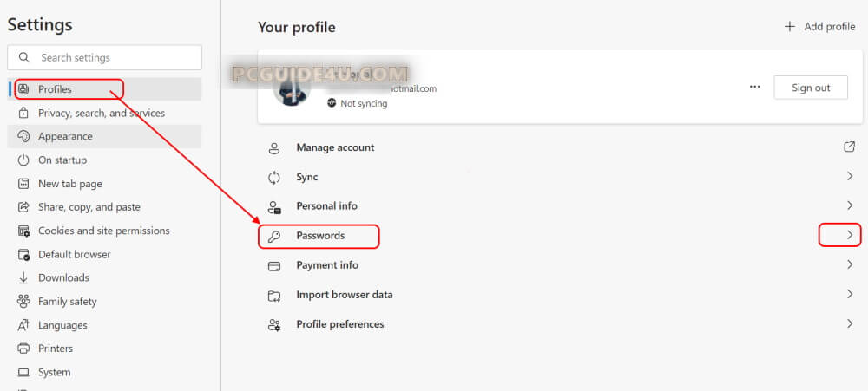Click the Languages icon in sidebar
The image size is (868, 391).
[23, 325]
